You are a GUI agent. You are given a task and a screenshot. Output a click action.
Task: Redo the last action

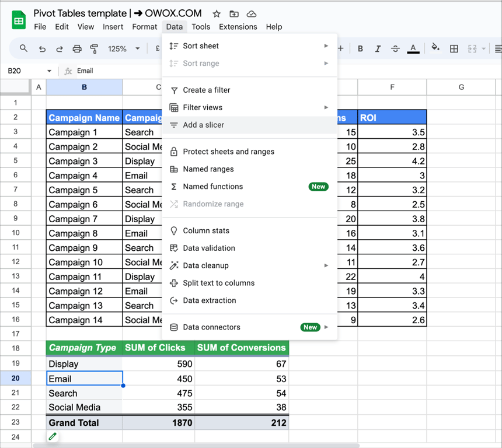pyautogui.click(x=60, y=48)
